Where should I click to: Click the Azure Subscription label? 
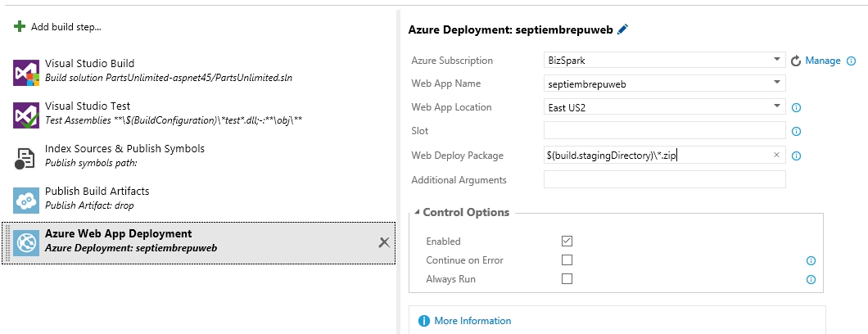tap(452, 61)
